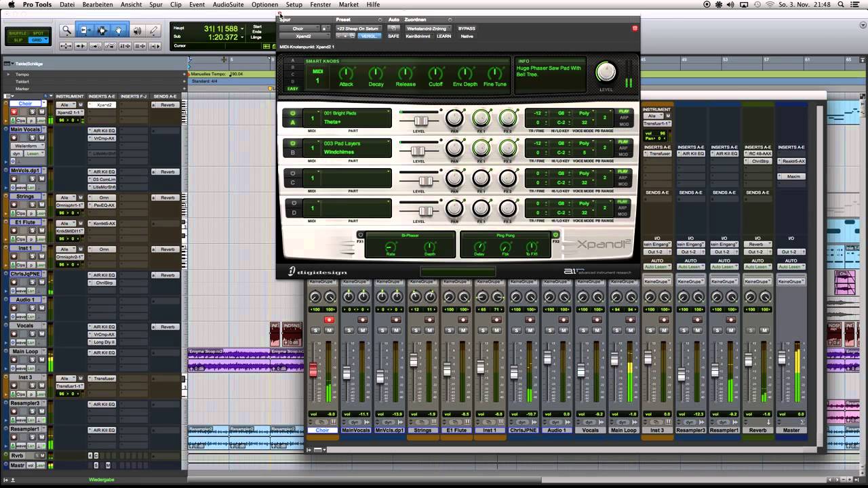Click the Fine Tune smart knob
This screenshot has width=868, height=488.
pos(495,73)
